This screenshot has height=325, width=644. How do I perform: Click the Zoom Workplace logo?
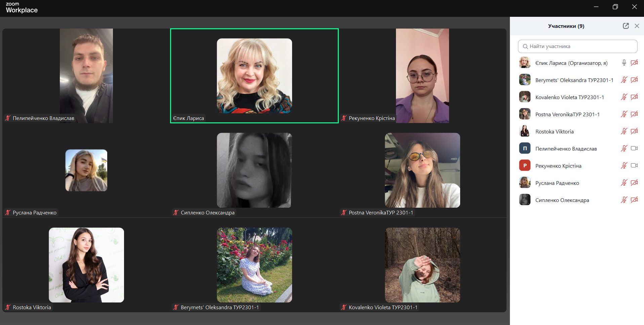(x=22, y=7)
